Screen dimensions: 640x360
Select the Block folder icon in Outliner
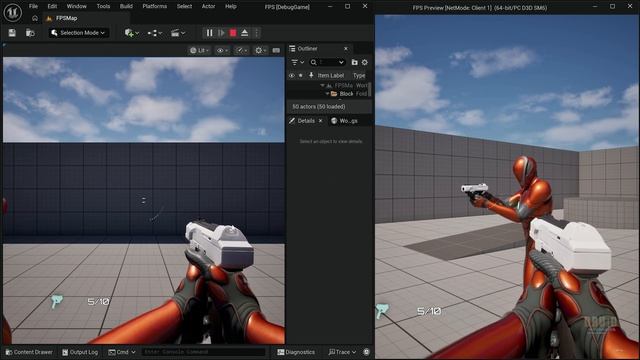point(334,94)
